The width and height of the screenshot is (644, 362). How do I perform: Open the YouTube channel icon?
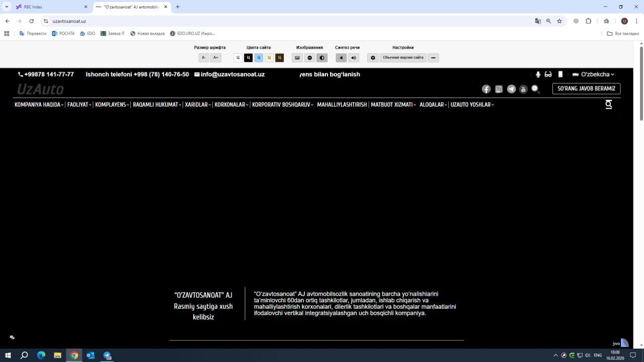[x=523, y=89]
